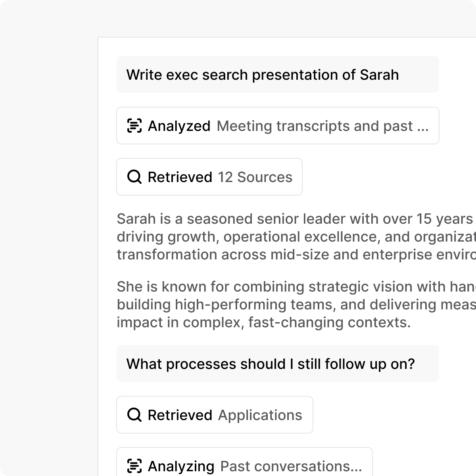Click the follow-up question message bubble

click(x=277, y=363)
